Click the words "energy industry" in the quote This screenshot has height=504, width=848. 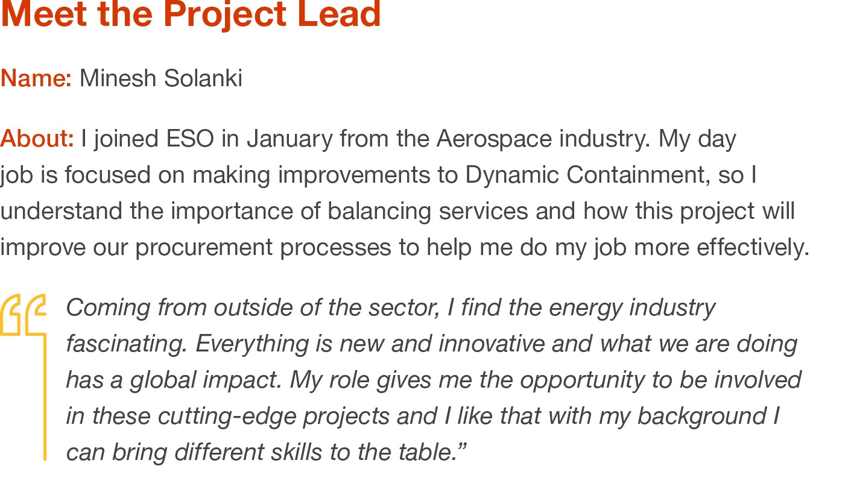(x=631, y=307)
